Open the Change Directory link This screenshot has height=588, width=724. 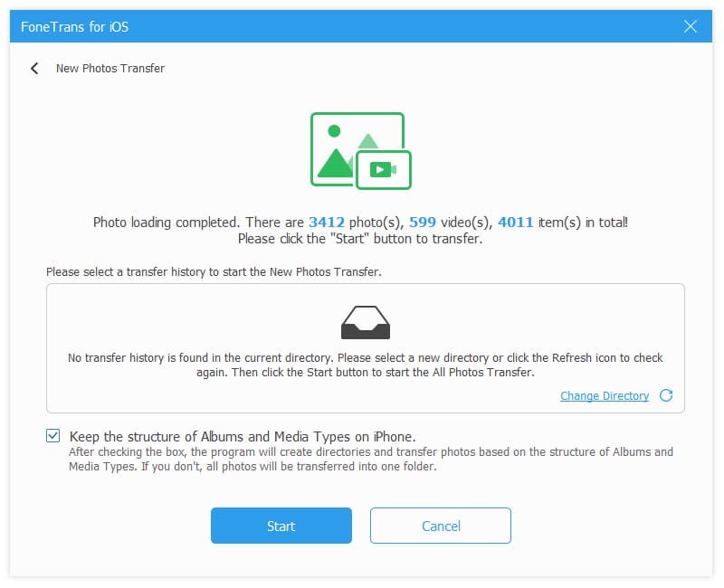pyautogui.click(x=605, y=396)
